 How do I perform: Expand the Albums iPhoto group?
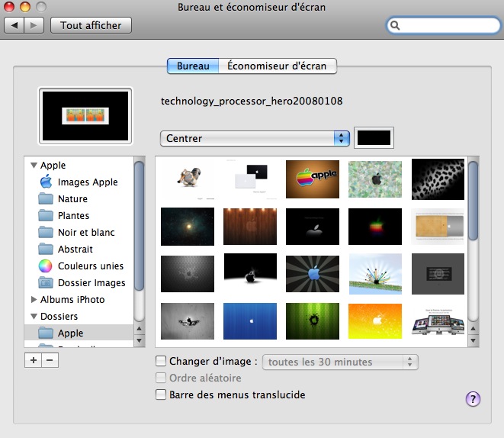point(34,299)
